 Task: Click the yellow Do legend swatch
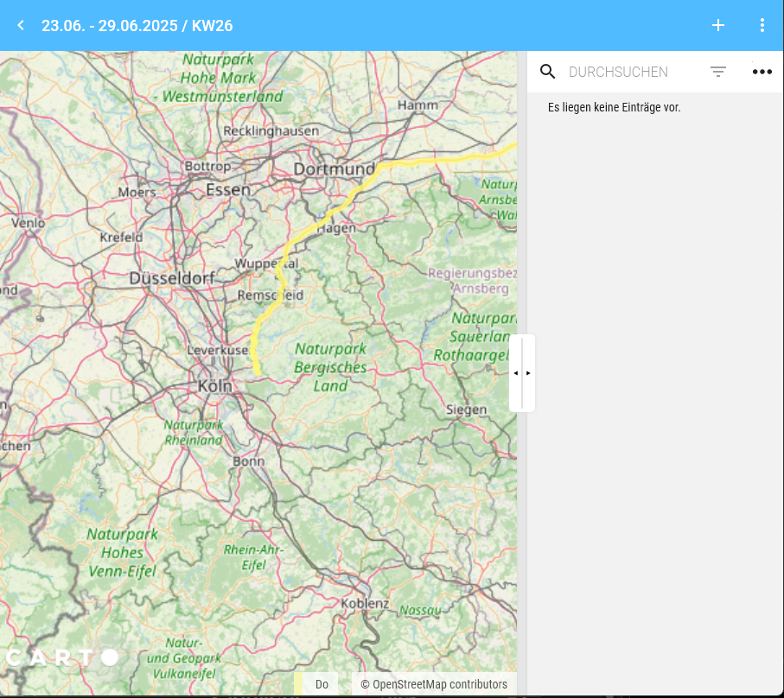tap(298, 684)
